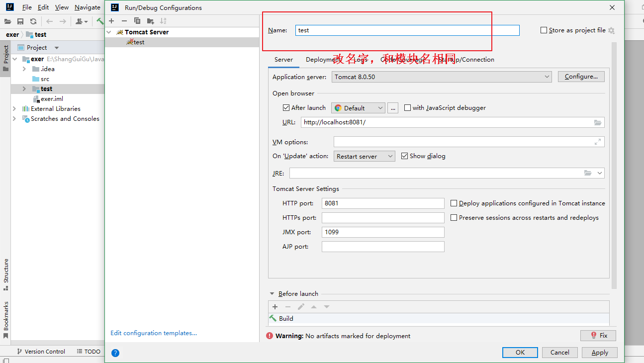Click the Build hammer icon in main toolbar

pyautogui.click(x=100, y=21)
